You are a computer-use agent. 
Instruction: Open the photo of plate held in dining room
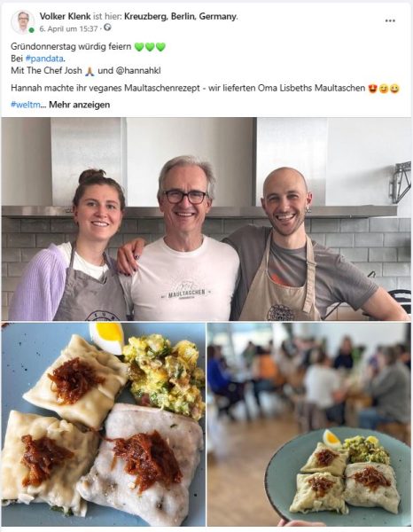coord(309,424)
